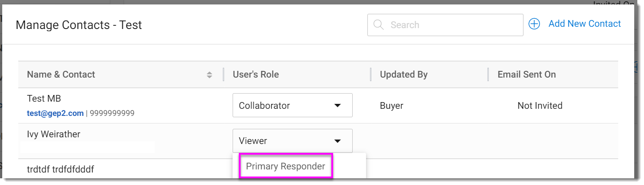The width and height of the screenshot is (644, 185).
Task: Click the Updated By column header
Action: click(403, 74)
